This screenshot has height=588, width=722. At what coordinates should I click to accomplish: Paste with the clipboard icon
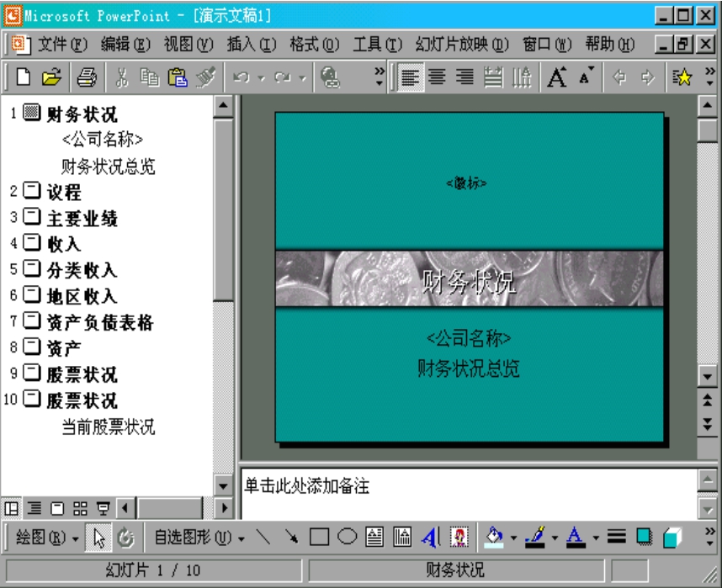pyautogui.click(x=178, y=77)
